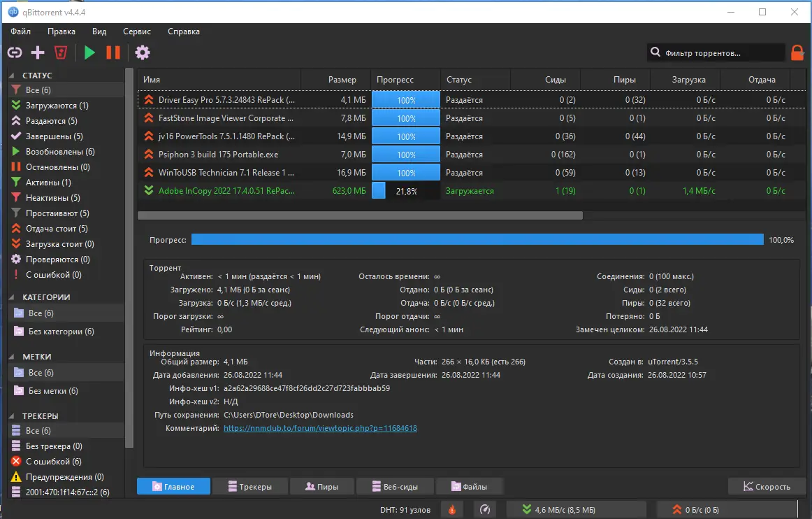Sort by the Имя column header
The image size is (812, 519).
[219, 79]
